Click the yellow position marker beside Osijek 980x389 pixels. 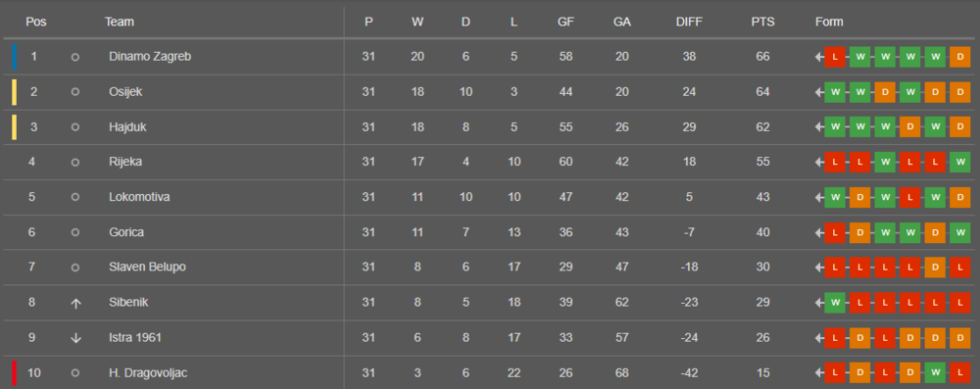tap(14, 92)
